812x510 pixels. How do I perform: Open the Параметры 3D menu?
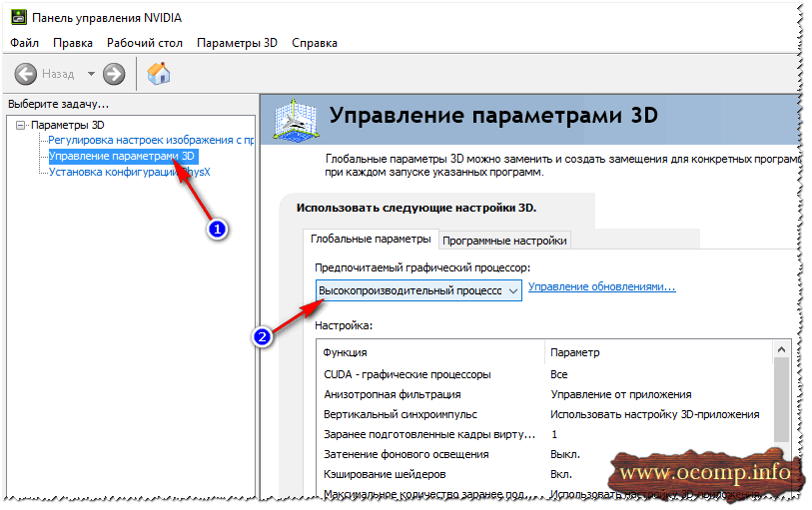click(239, 43)
